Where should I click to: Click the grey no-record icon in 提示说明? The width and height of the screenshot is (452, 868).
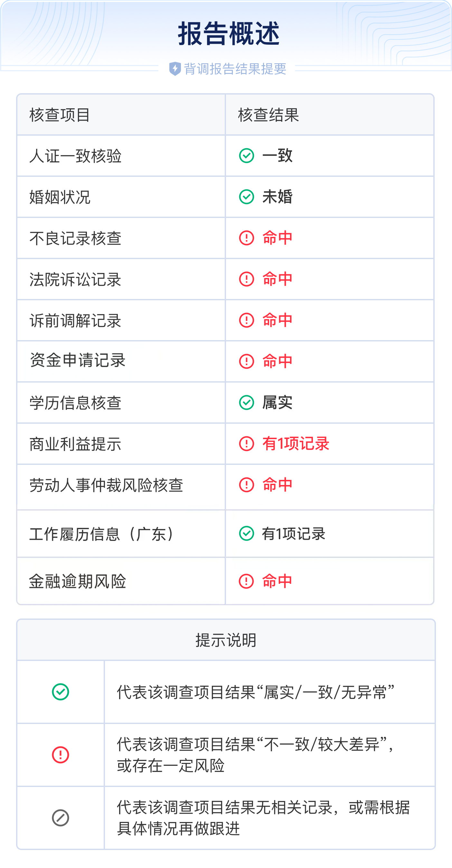(x=61, y=818)
